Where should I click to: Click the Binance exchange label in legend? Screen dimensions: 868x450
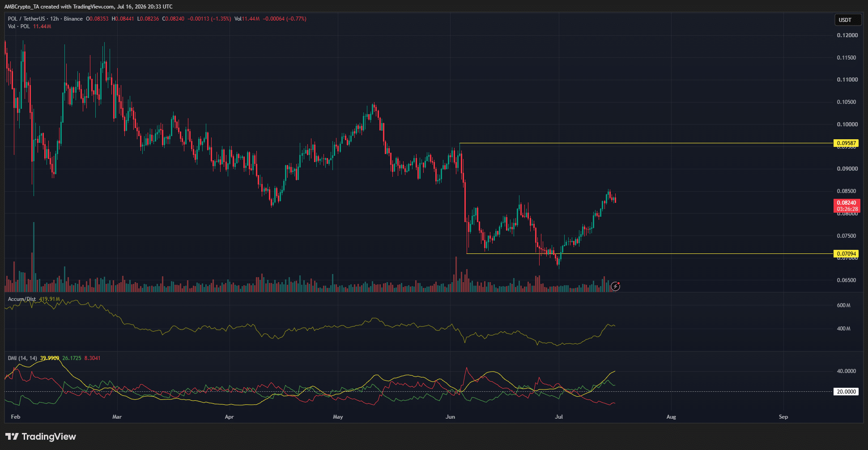[x=73, y=19]
